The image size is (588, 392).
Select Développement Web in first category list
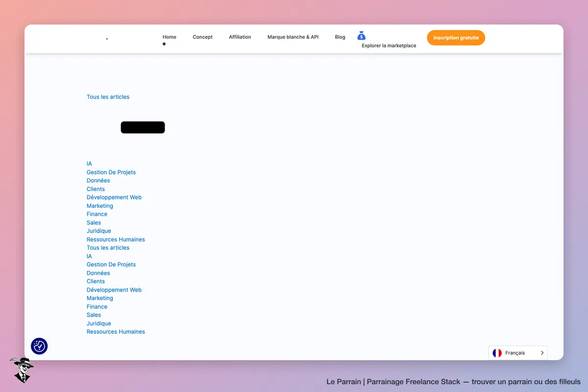point(114,197)
